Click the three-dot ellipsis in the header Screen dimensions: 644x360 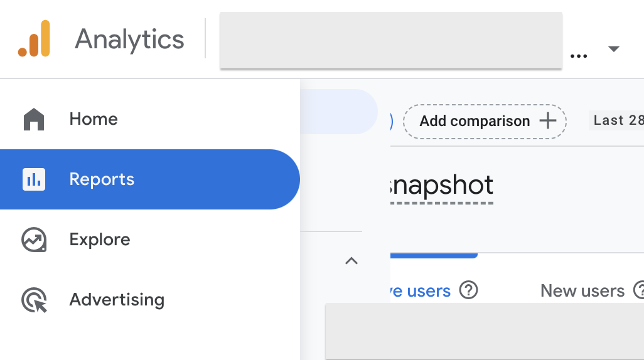tap(579, 55)
